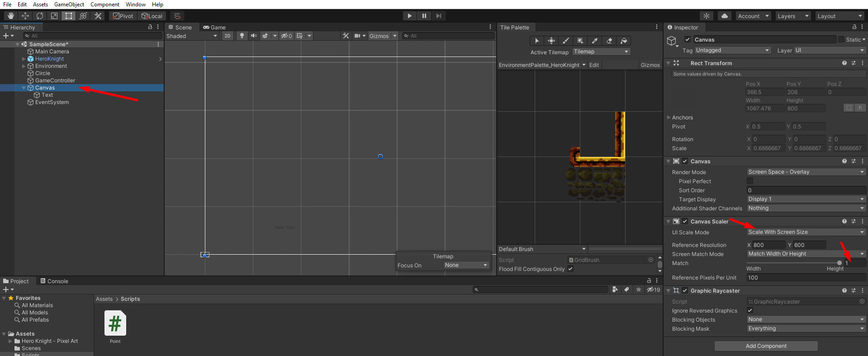Toggle the Static checkbox
Image resolution: width=868 pixels, height=356 pixels.
pyautogui.click(x=841, y=39)
